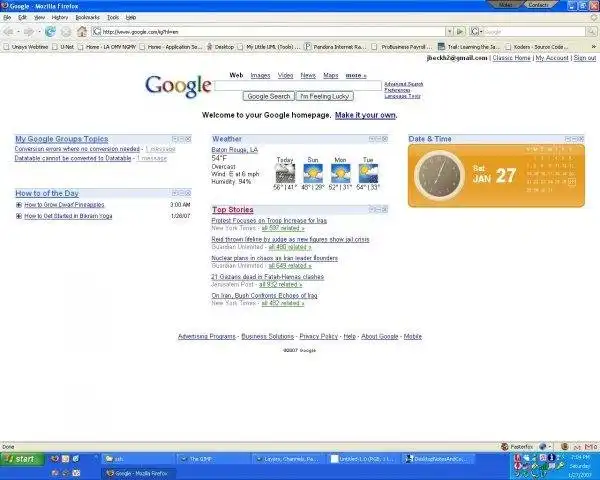The image size is (600, 480).
Task: Close the Weather gadget
Action: tap(385, 139)
